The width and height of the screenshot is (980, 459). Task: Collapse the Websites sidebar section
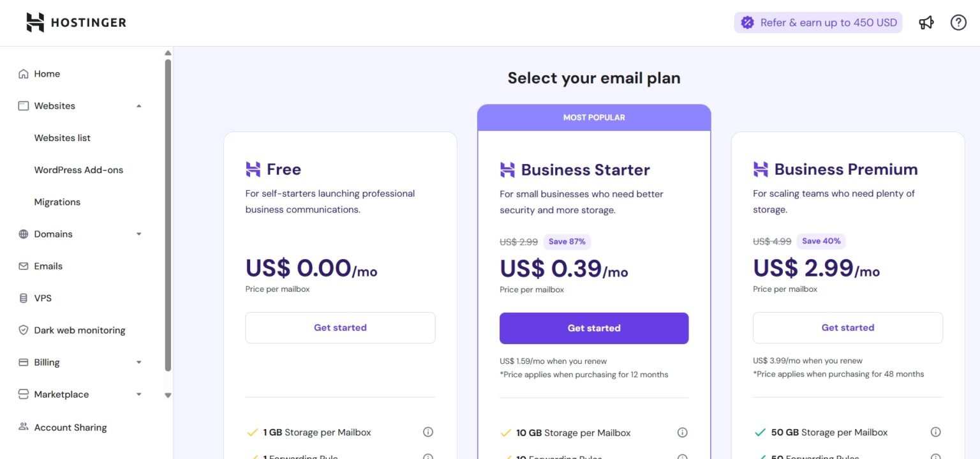pyautogui.click(x=139, y=106)
